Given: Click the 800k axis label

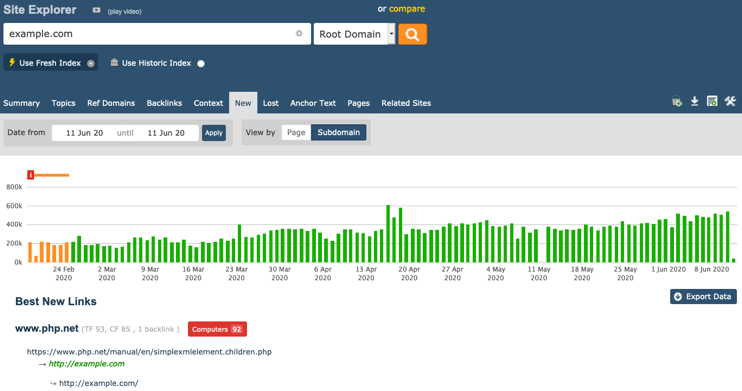Looking at the screenshot, I should (x=14, y=187).
